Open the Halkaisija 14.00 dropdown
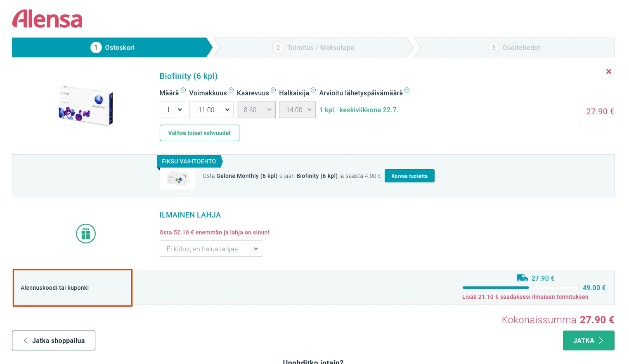 tap(297, 110)
